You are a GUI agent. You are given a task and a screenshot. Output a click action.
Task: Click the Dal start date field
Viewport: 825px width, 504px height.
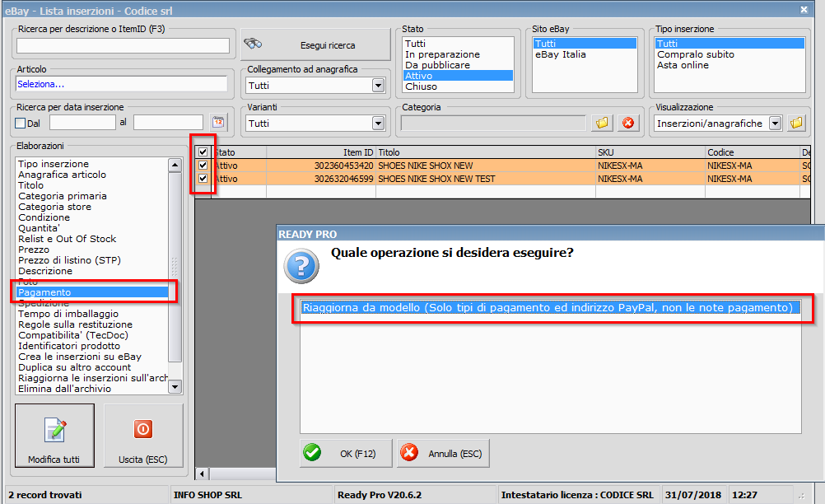pos(82,123)
